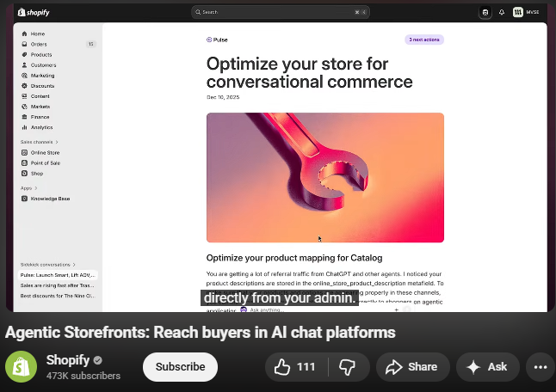Click the wrench illustration image
The width and height of the screenshot is (556, 392).
324,177
